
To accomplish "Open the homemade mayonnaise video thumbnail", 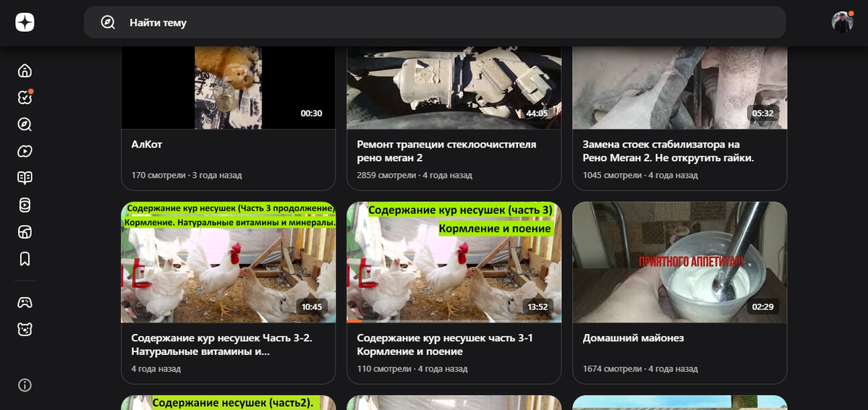I will [x=679, y=262].
